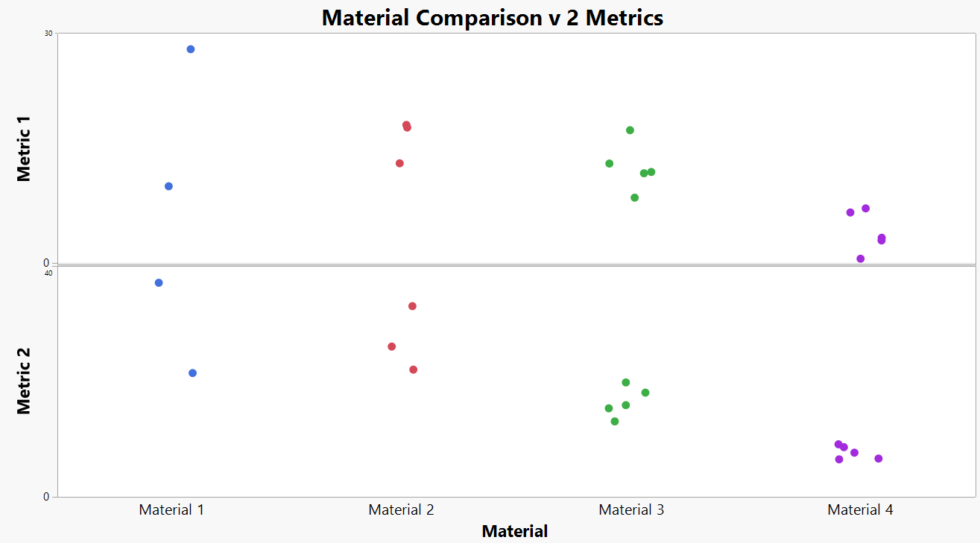
Task: Select highest blue point in Metric 1 panel
Action: [x=191, y=49]
